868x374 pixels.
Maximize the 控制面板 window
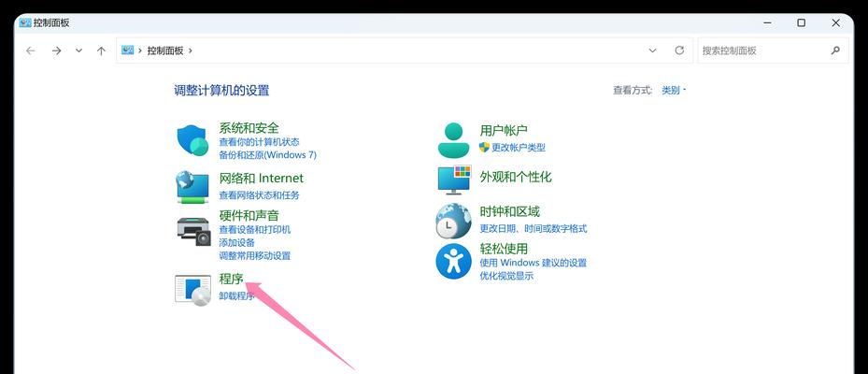(x=801, y=23)
